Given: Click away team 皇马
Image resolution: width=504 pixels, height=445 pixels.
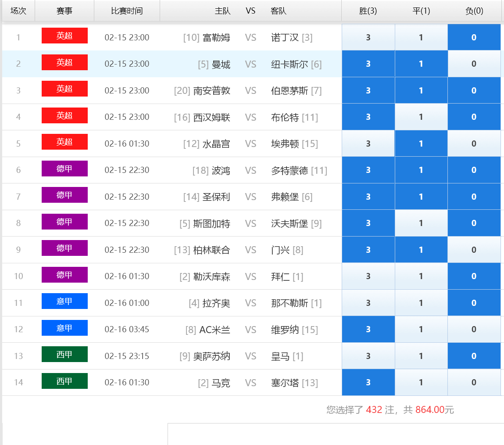Looking at the screenshot, I should tap(280, 356).
